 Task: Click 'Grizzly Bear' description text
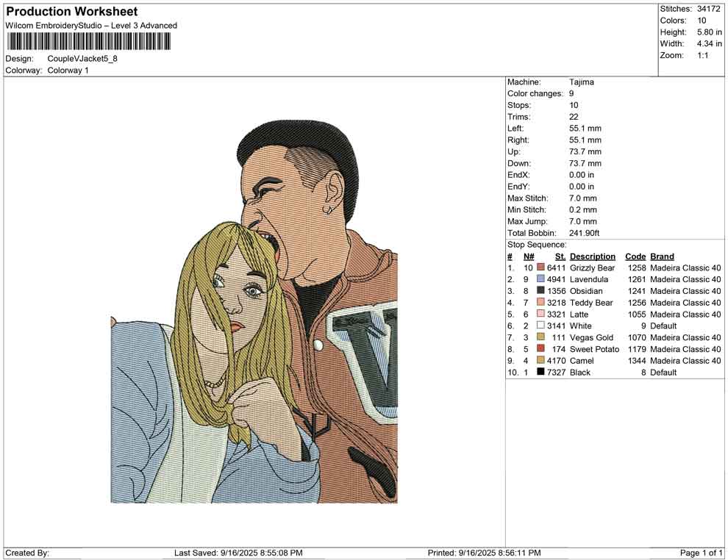(592, 268)
